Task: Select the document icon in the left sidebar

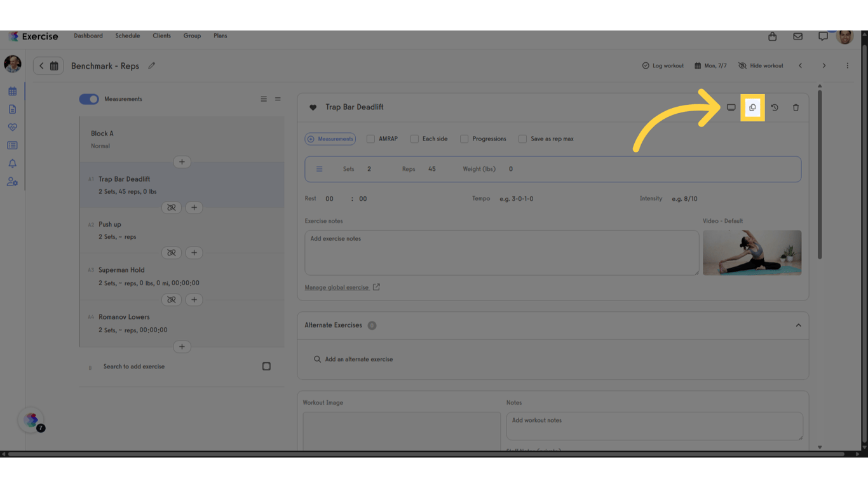Action: coord(12,109)
